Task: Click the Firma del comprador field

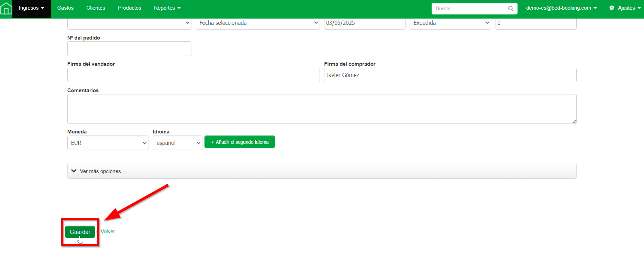Action: coord(450,75)
